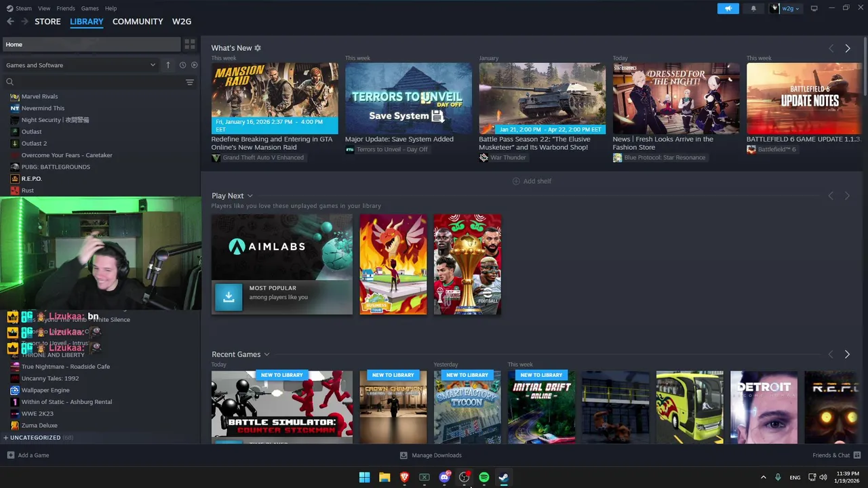
Task: Select WWE 2K23 in the library
Action: (x=37, y=413)
